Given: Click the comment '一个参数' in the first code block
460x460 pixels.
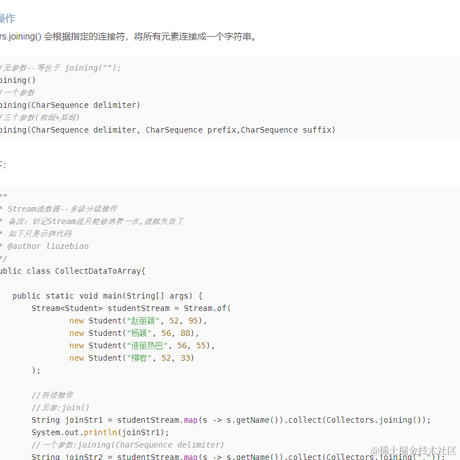Looking at the screenshot, I should pos(17,93).
